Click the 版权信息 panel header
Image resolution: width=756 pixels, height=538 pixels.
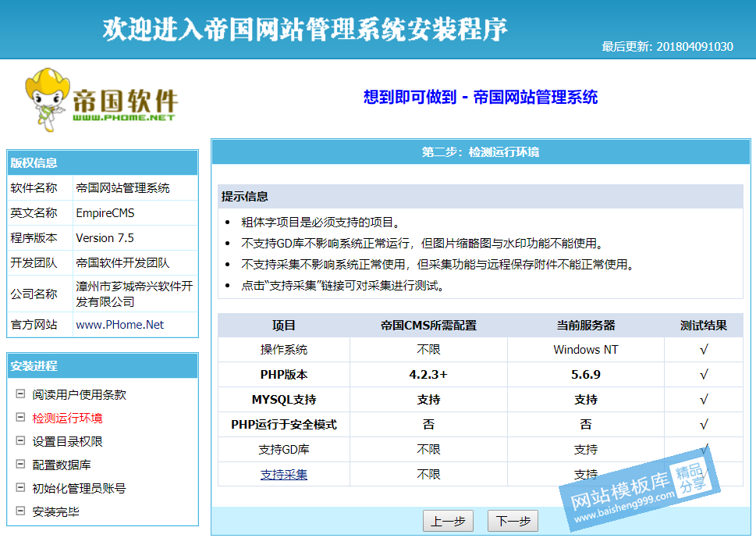pyautogui.click(x=103, y=162)
